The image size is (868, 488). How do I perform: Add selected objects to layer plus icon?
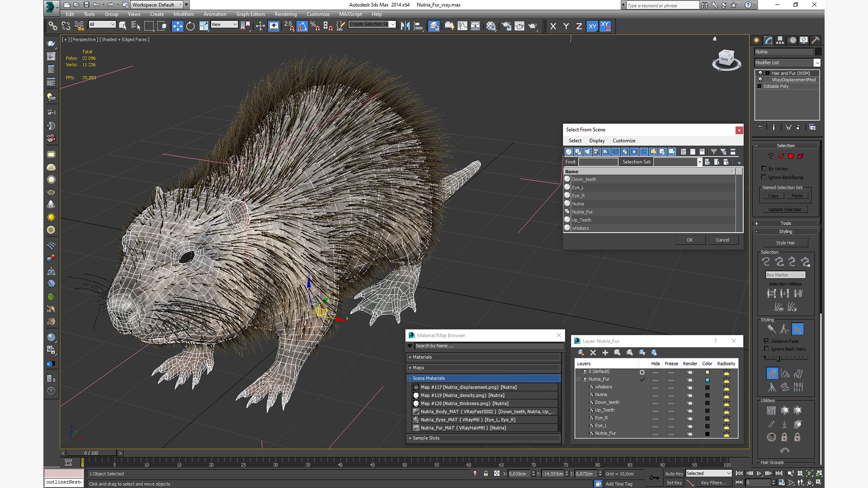(605, 352)
